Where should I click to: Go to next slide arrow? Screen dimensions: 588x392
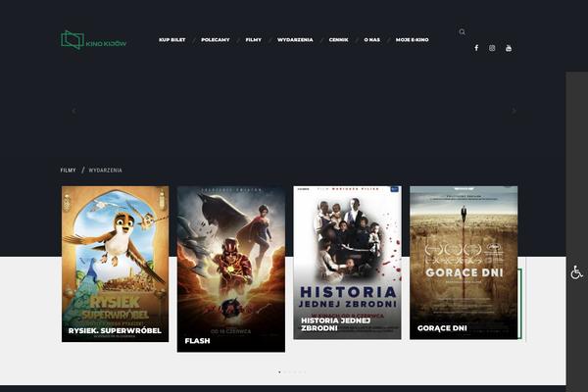tap(514, 111)
